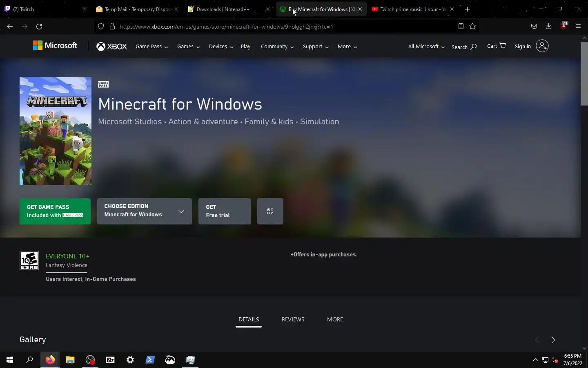Click the Action & adventure link
The height and width of the screenshot is (368, 588).
(203, 122)
